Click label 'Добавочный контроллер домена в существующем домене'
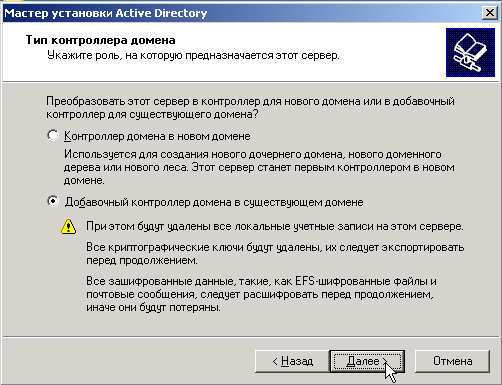The width and height of the screenshot is (502, 385). pos(214,202)
